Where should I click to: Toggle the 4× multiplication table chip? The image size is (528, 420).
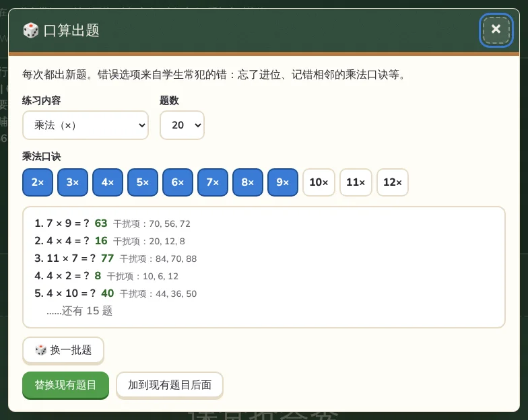tap(108, 182)
